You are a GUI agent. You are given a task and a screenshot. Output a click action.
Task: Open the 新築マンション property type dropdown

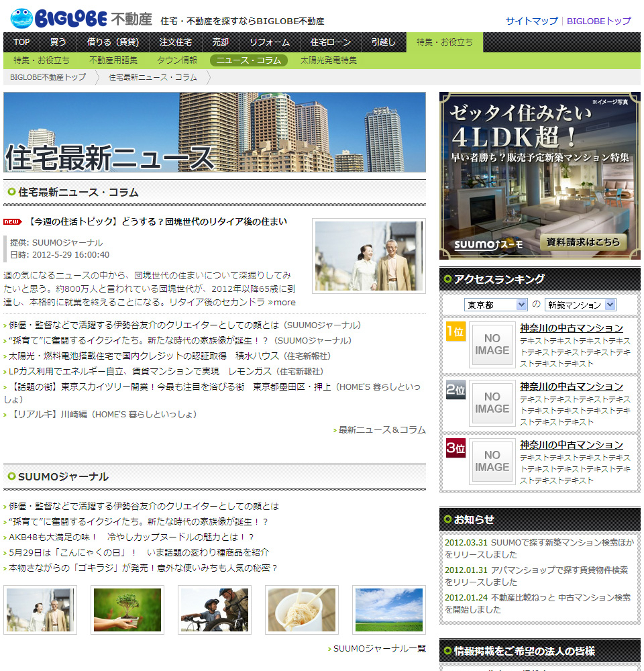(580, 305)
